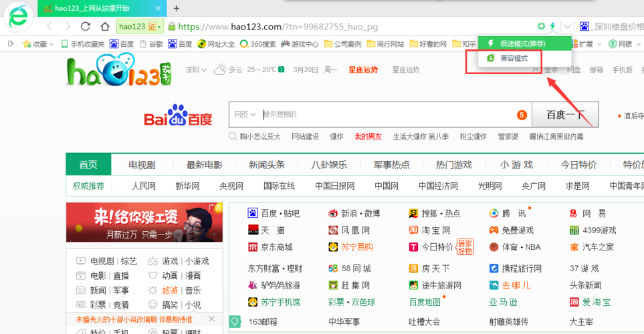The image size is (644, 334).
Task: Click hot search 网站建设
Action: tap(305, 137)
